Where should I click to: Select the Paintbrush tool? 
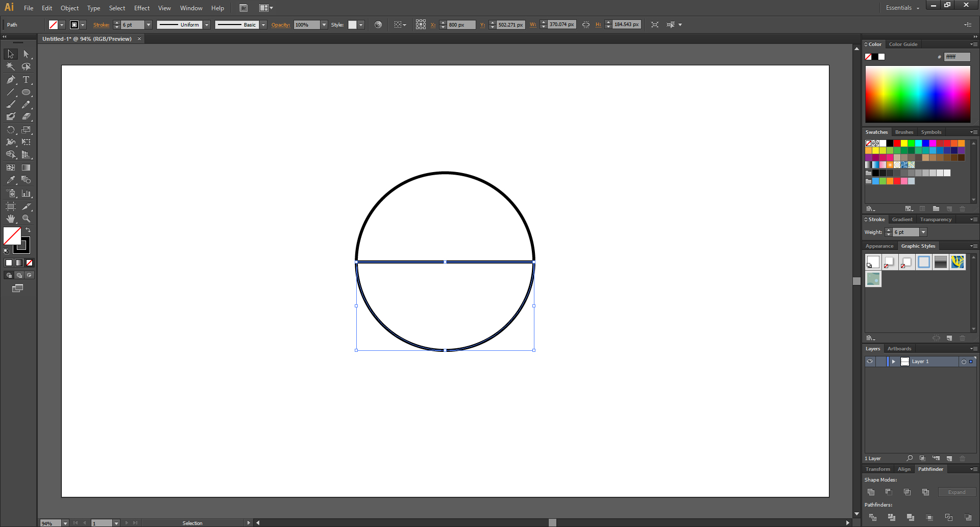point(11,105)
